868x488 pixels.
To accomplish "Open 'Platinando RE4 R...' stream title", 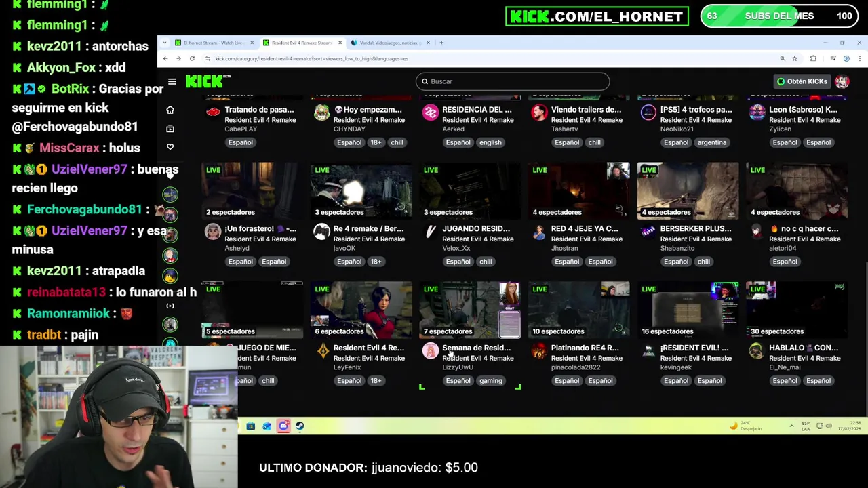I will click(x=585, y=348).
